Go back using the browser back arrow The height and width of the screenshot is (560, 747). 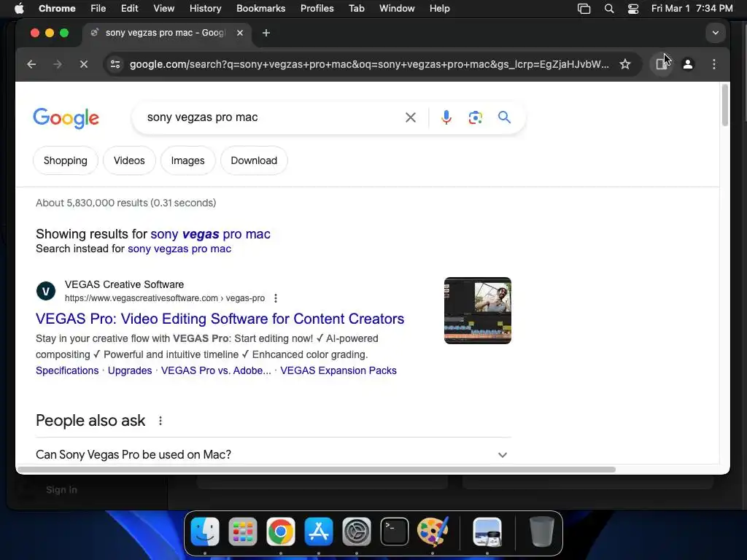(31, 64)
